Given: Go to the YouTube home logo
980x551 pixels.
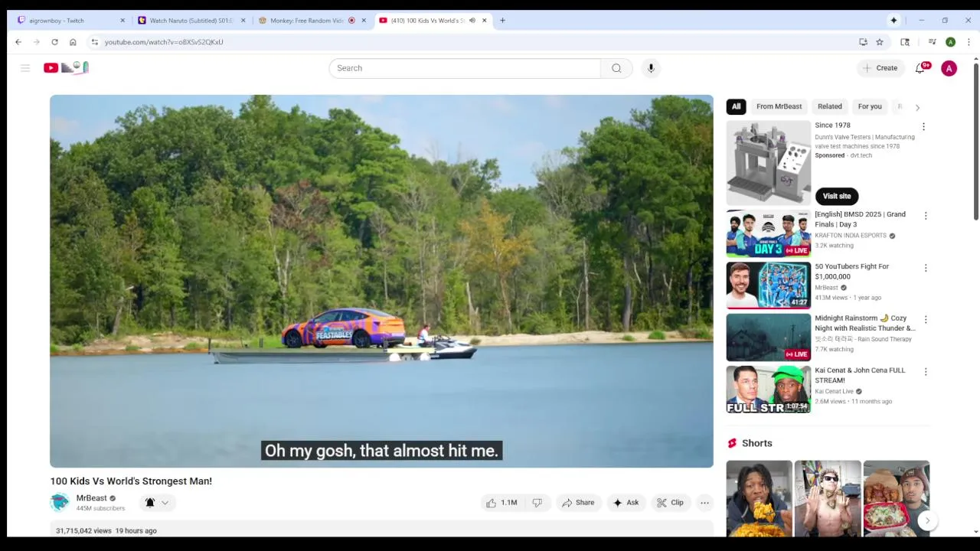Looking at the screenshot, I should click(x=66, y=68).
